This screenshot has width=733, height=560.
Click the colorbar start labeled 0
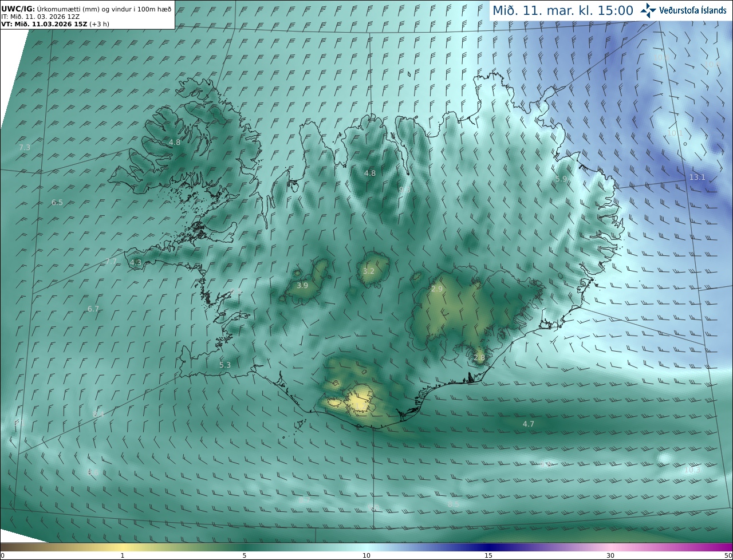point(2,555)
